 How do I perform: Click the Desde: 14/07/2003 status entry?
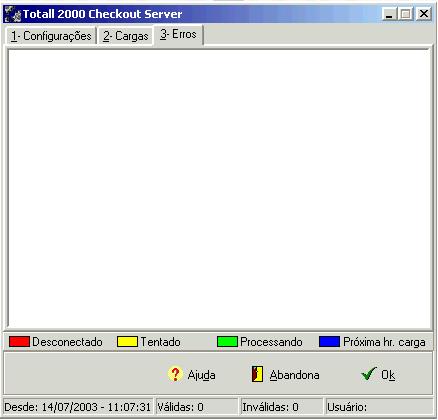coord(78,407)
